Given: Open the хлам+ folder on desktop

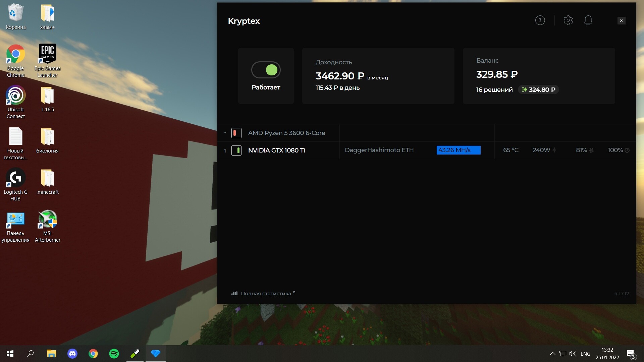Looking at the screenshot, I should 47,17.
